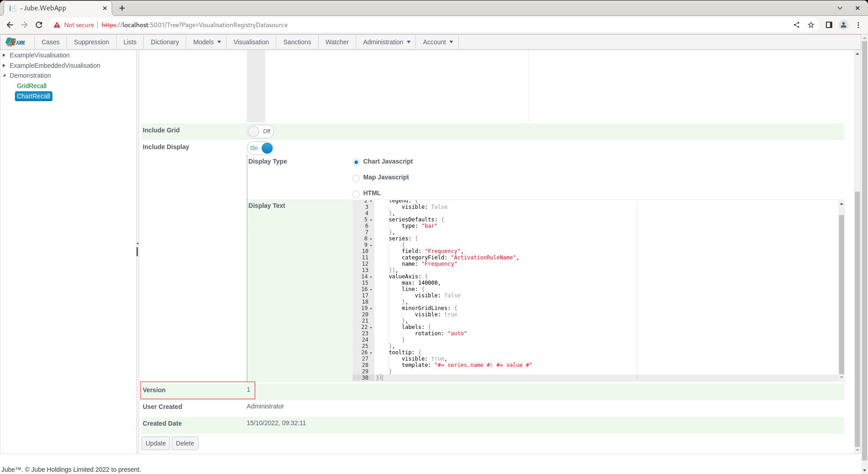The width and height of the screenshot is (868, 474).
Task: Click the Not secure warning icon
Action: pyautogui.click(x=57, y=25)
